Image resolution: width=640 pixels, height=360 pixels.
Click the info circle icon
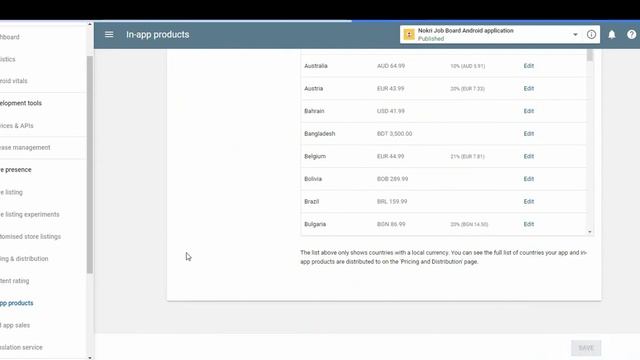[591, 35]
